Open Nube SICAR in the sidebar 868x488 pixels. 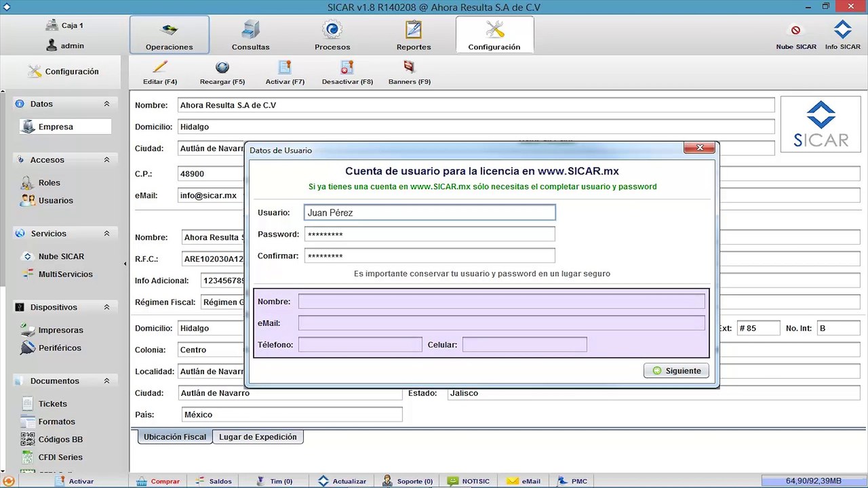(x=53, y=256)
